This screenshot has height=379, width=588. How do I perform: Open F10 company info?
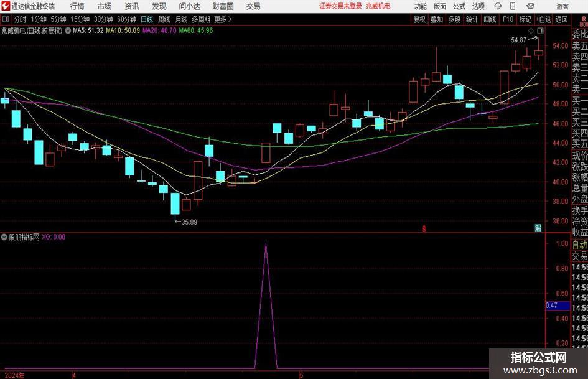[x=508, y=19]
